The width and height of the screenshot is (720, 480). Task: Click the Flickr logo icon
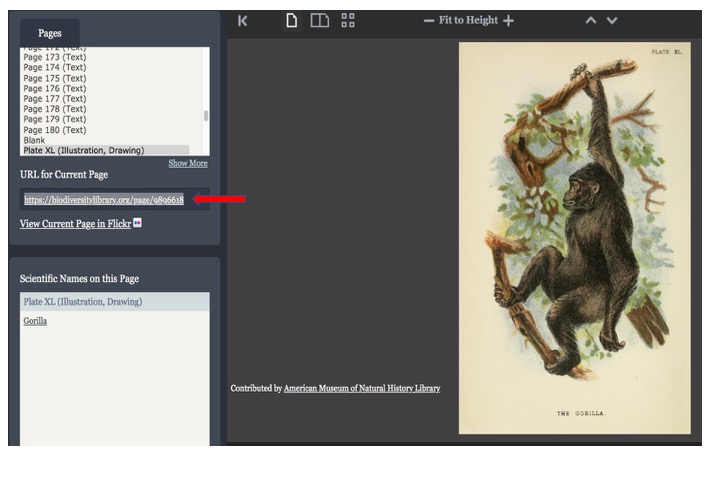click(137, 223)
